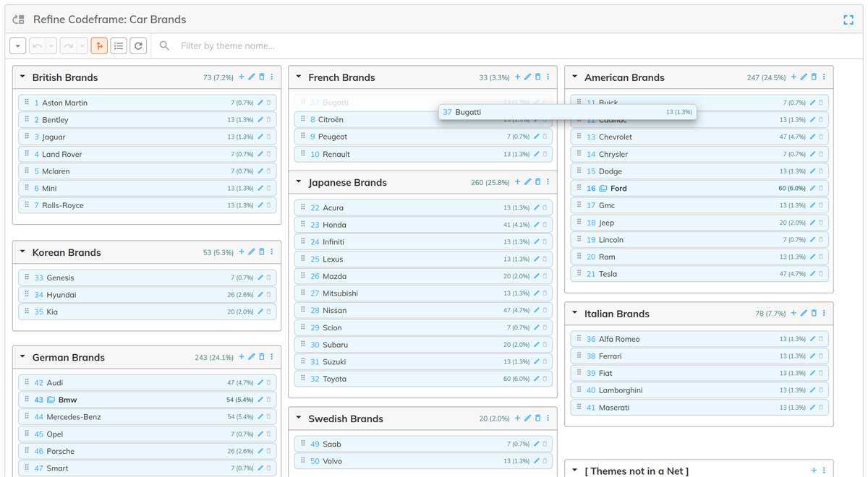868x477 pixels.
Task: Delete the Jaguar theme
Action: click(268, 137)
